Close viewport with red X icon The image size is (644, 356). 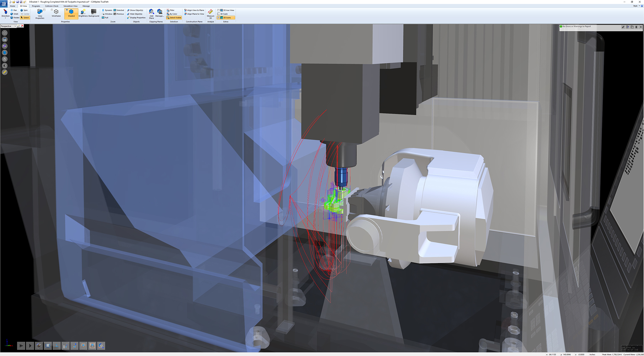22,26
